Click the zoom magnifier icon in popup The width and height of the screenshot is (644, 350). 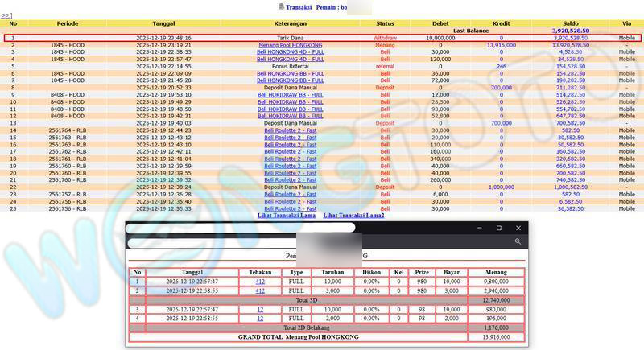pos(518,241)
